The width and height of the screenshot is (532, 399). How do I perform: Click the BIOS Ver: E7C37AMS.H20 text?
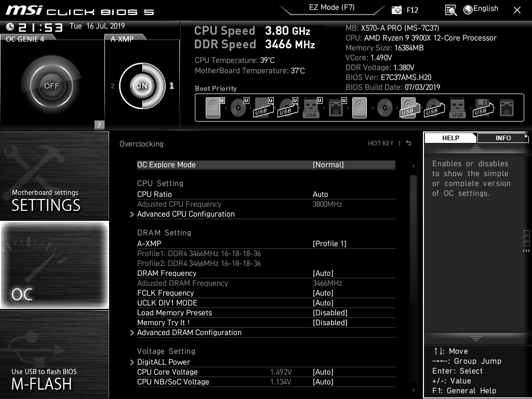[x=388, y=77]
